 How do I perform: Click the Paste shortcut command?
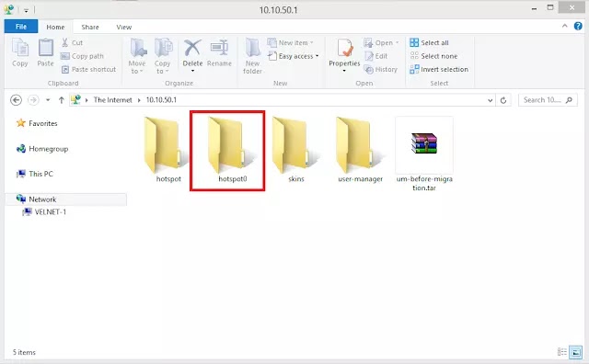coord(88,70)
